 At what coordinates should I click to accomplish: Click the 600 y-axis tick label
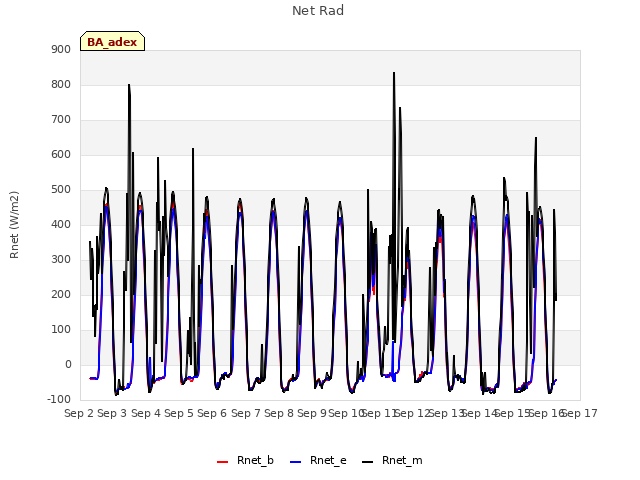click(61, 155)
